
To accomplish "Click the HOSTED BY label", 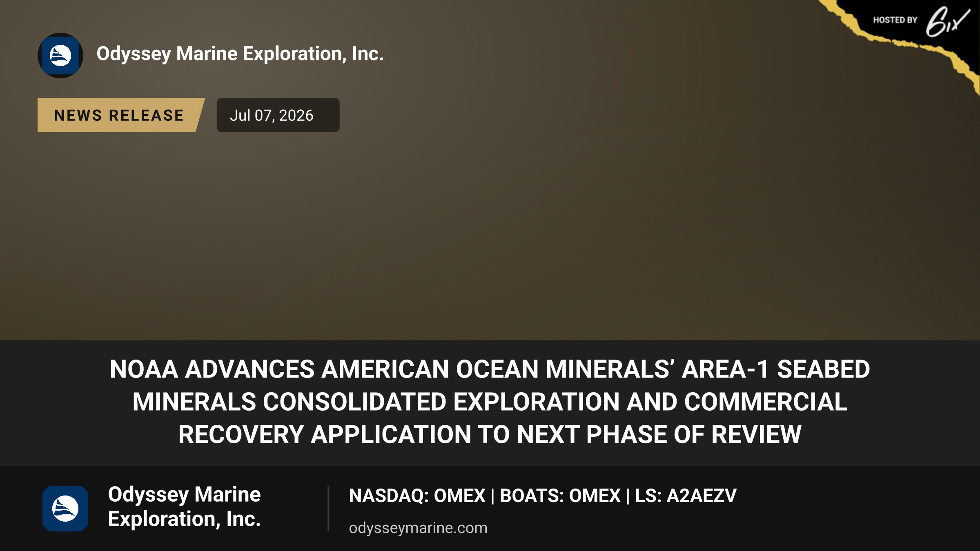I will (x=895, y=20).
